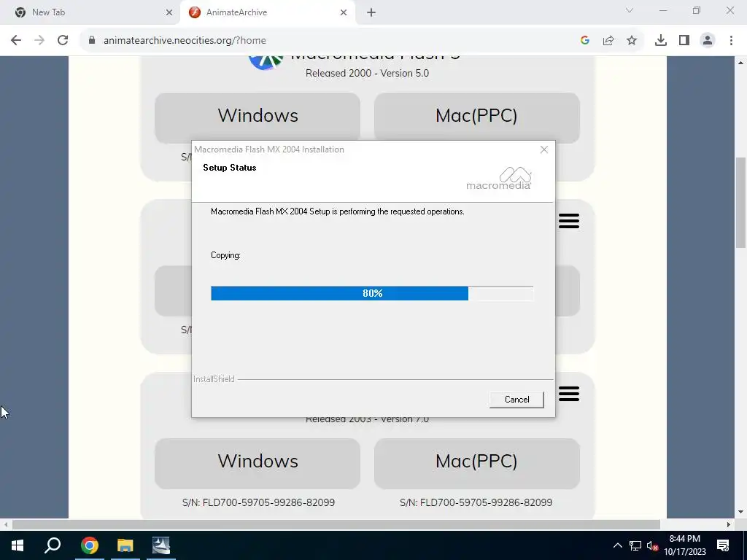This screenshot has height=560, width=747.
Task: Click the macromedia logo in the dialog
Action: coord(499,179)
